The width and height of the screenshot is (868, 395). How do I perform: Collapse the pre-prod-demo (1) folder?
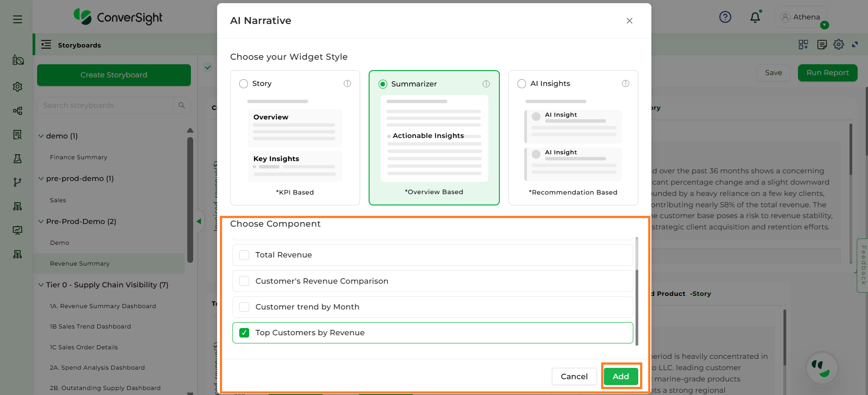coord(41,179)
